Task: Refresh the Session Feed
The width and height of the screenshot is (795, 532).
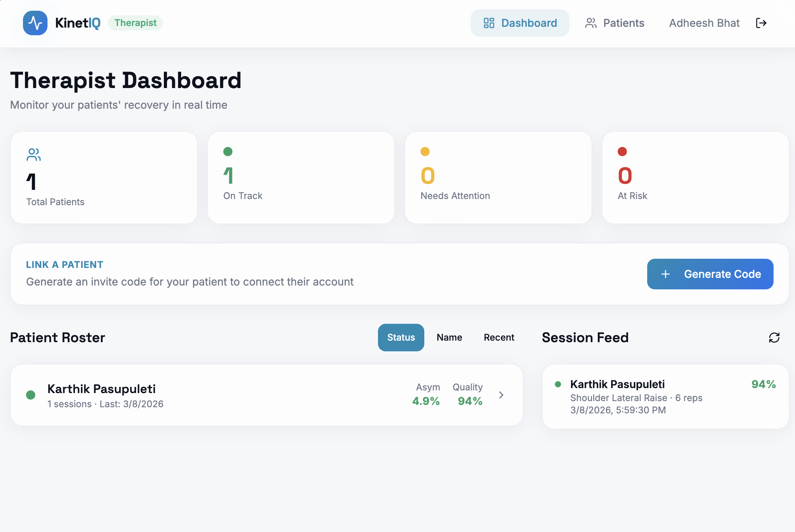Action: [x=774, y=338]
